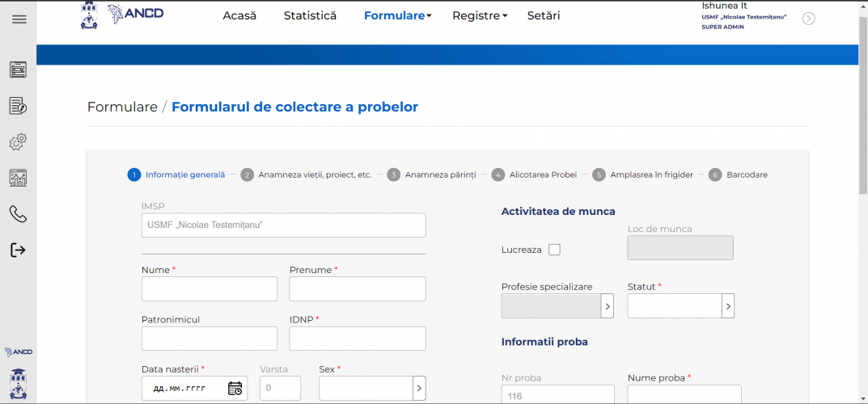Click the Nume proba input field
This screenshot has width=868, height=404.
point(684,394)
